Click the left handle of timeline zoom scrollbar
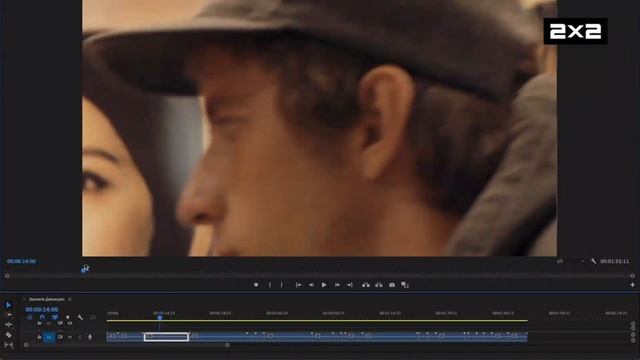This screenshot has width=640, height=360. (x=26, y=345)
